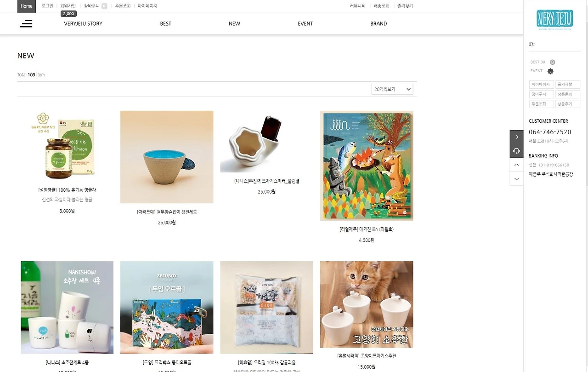Open the VERYJEJU STORY menu
Screen dimensions: 588x372
point(83,23)
